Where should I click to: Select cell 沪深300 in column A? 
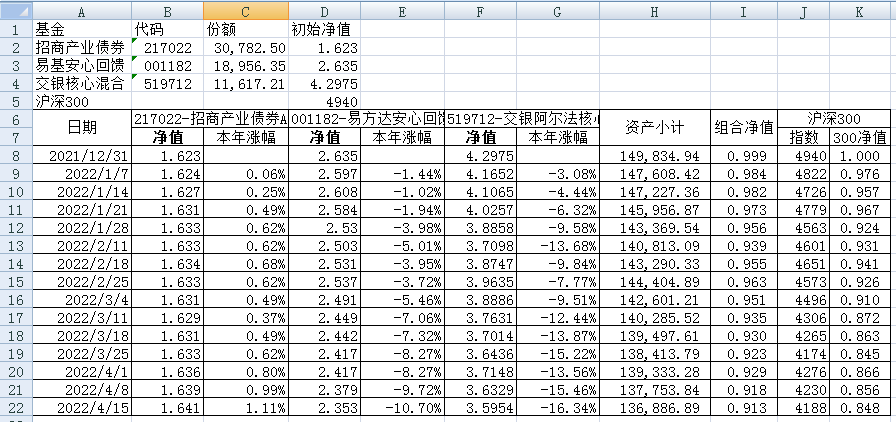coord(82,102)
